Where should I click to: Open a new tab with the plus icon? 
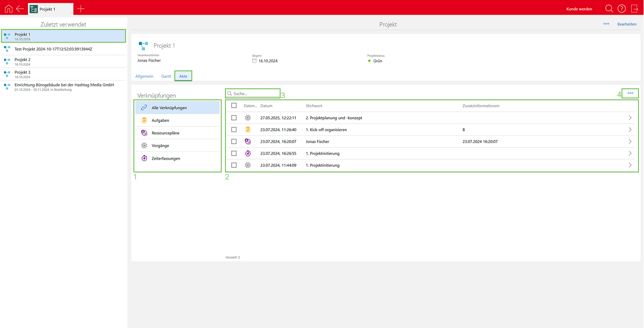point(81,9)
